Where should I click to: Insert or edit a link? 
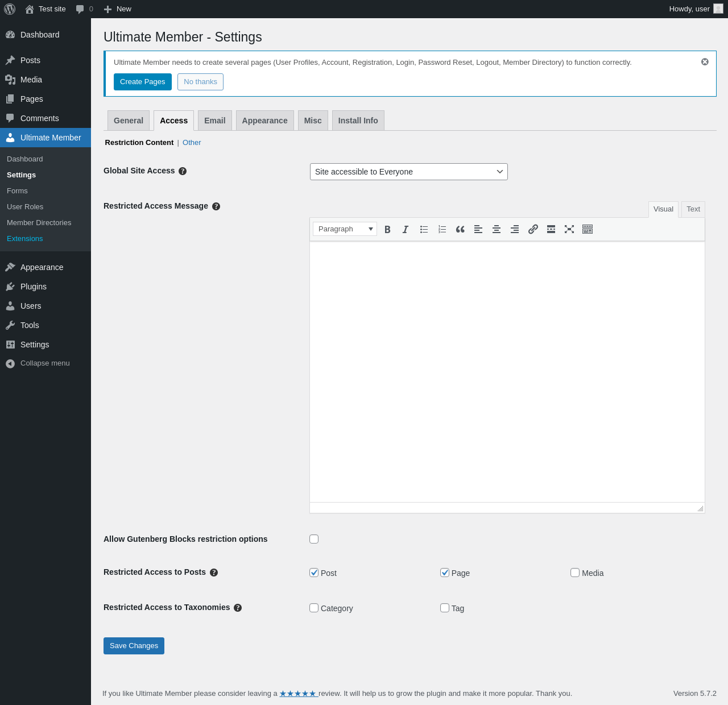[533, 229]
